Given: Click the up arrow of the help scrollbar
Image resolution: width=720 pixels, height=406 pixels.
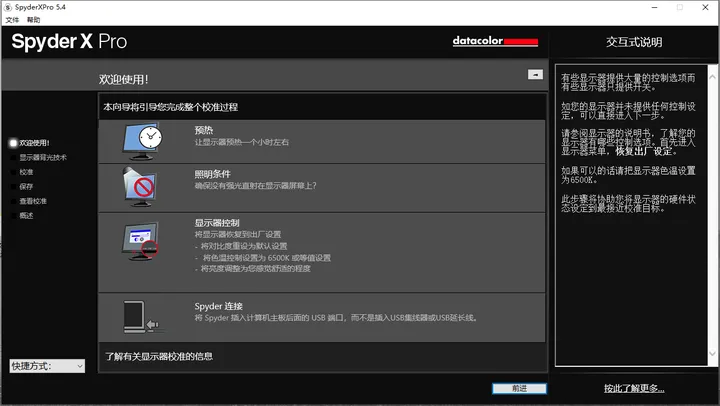Looking at the screenshot, I should tap(713, 77).
